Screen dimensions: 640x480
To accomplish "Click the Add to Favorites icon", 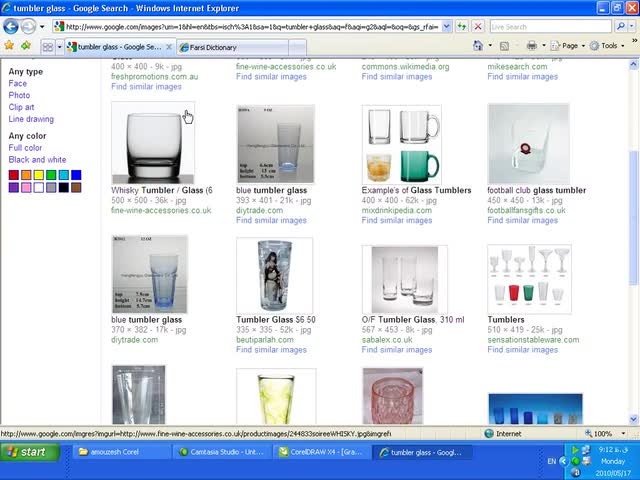I will 26,45.
